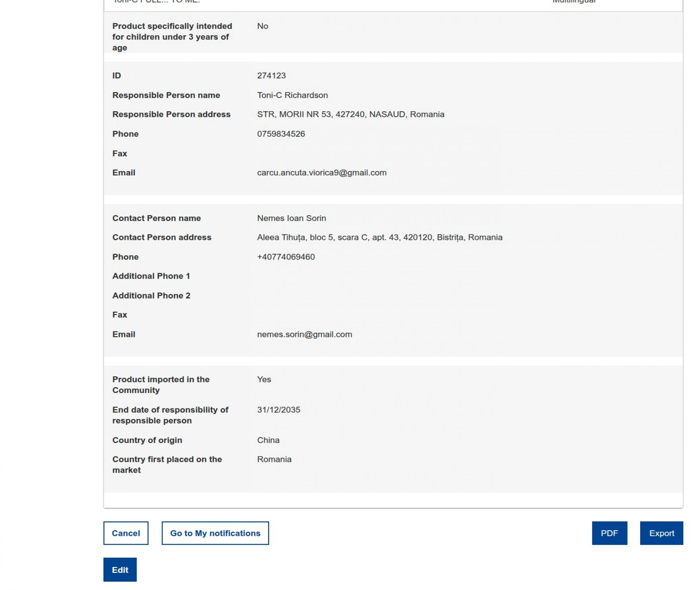Click the Edit button

(x=120, y=570)
